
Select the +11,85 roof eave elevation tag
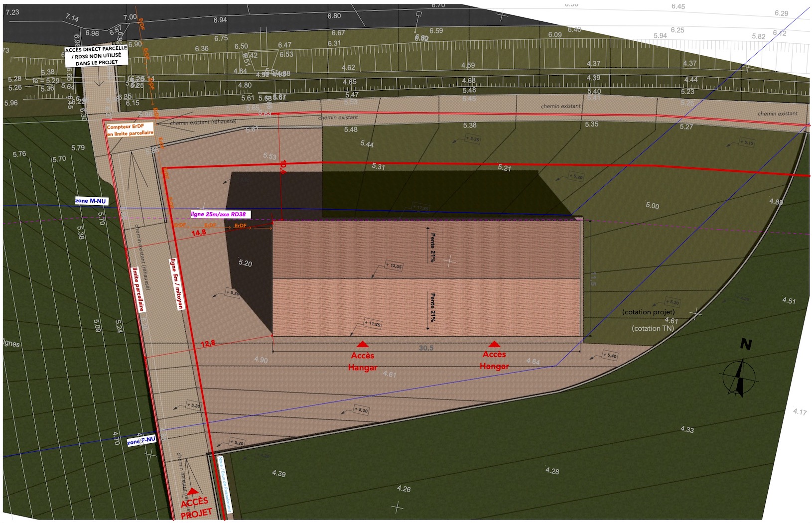click(372, 324)
